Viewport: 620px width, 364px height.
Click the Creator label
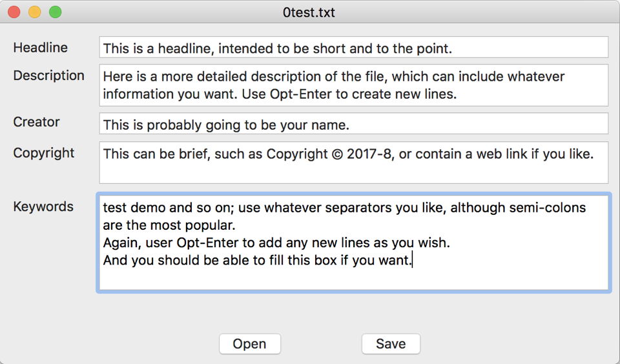point(36,122)
